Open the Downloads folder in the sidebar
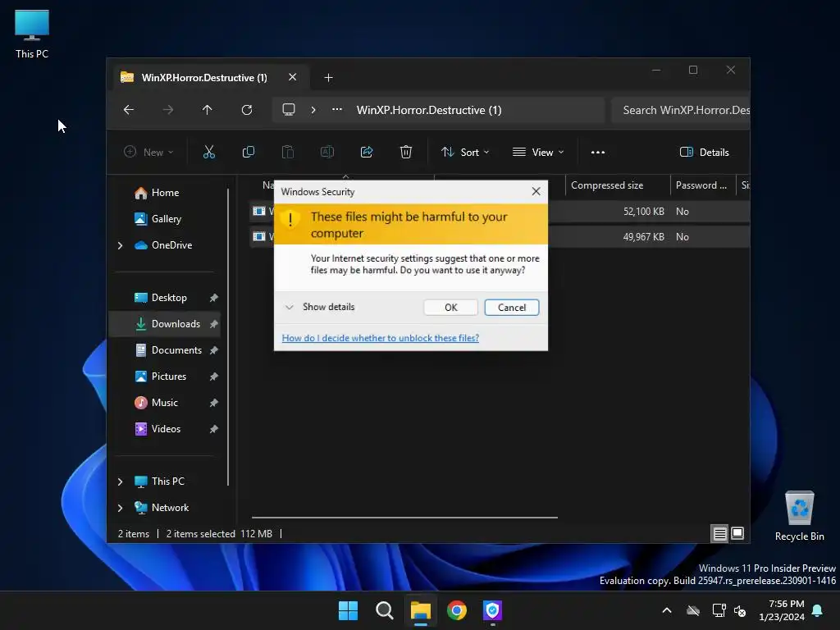The image size is (840, 630). (164, 323)
